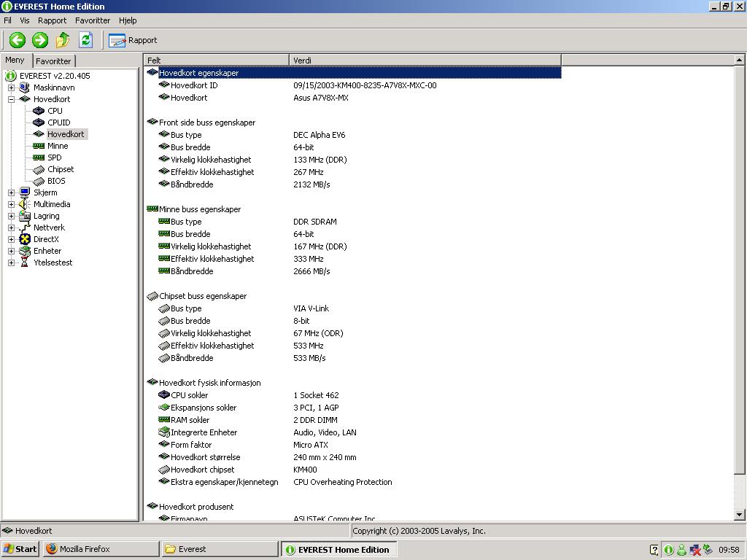
Task: Switch to the Favoritter tab in side panel
Action: 53,61
